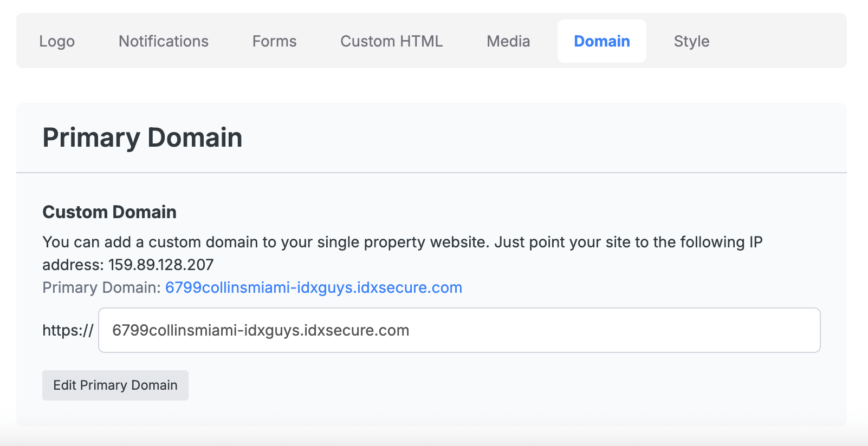
Task: Focus the custom domain text field
Action: click(458, 330)
